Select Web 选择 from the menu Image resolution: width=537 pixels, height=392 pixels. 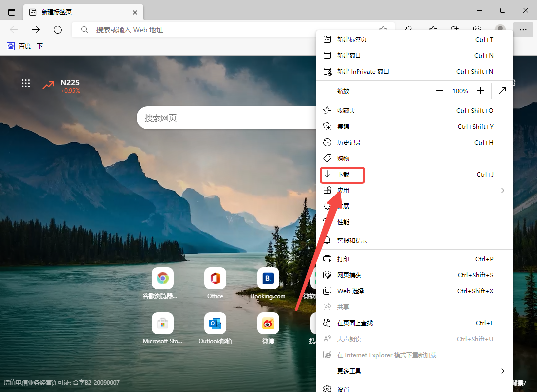coord(414,291)
